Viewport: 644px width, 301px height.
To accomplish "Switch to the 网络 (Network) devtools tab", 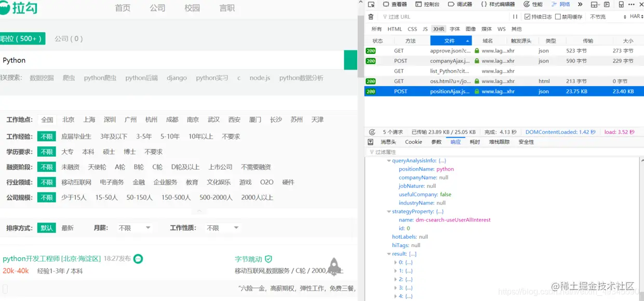I will [561, 4].
